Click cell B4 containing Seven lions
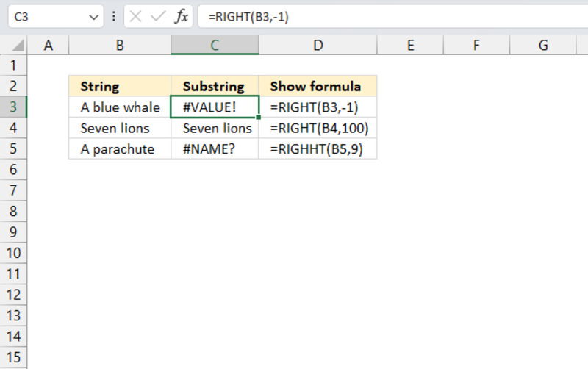588x369 pixels. point(120,128)
